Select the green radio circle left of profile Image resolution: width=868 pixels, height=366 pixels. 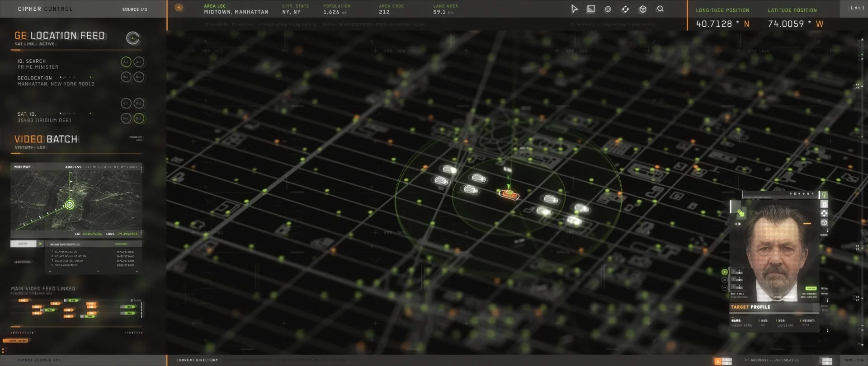click(x=725, y=272)
